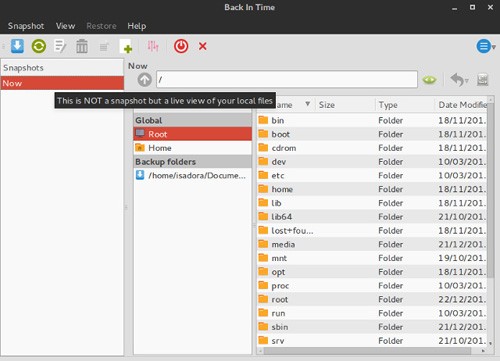Go up one folder with arrow button
Image resolution: width=500 pixels, height=361 pixels.
click(x=144, y=80)
